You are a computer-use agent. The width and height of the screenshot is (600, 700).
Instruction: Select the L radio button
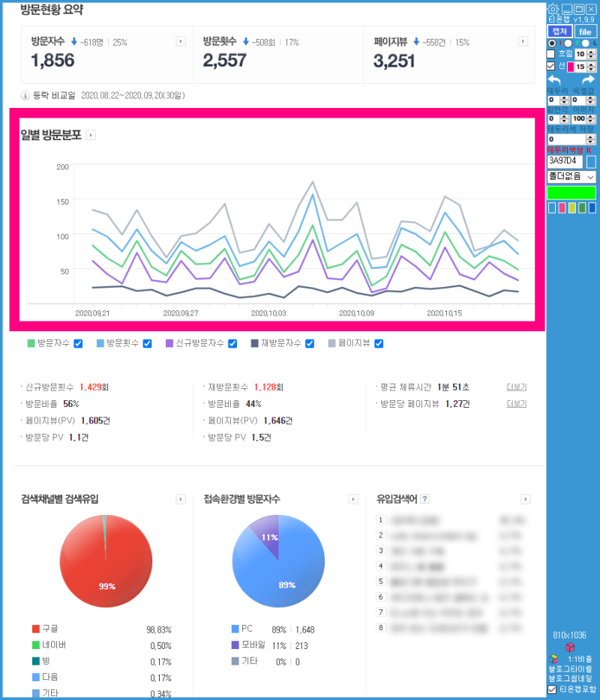pyautogui.click(x=586, y=43)
